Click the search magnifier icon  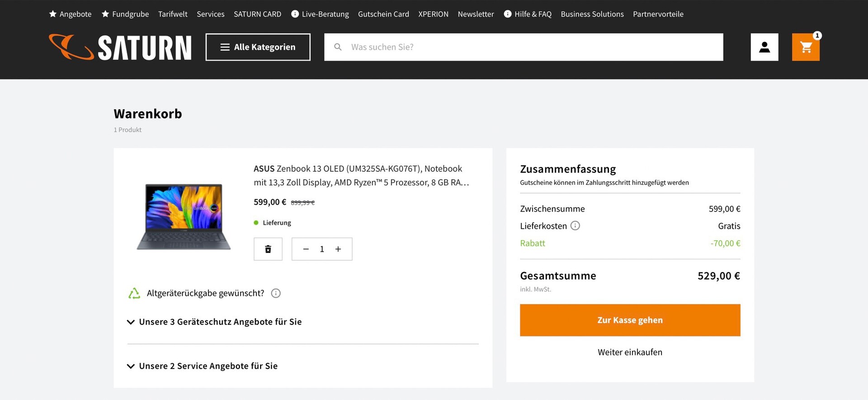(338, 47)
